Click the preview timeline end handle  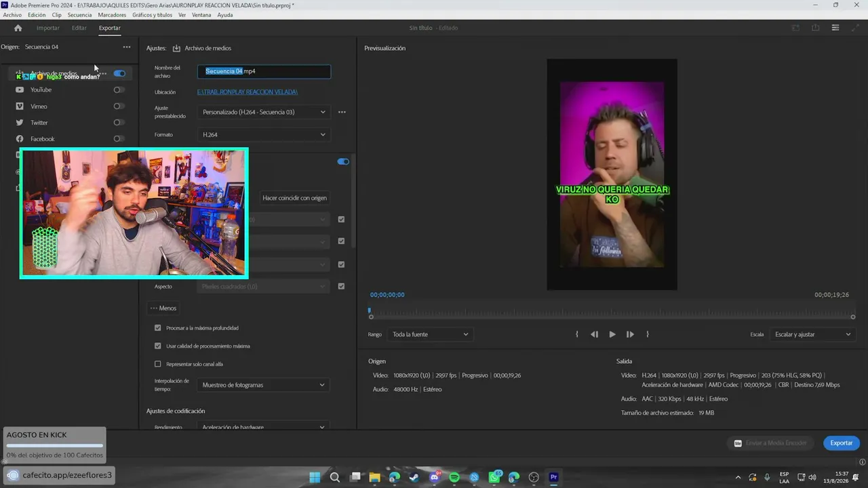[853, 317]
